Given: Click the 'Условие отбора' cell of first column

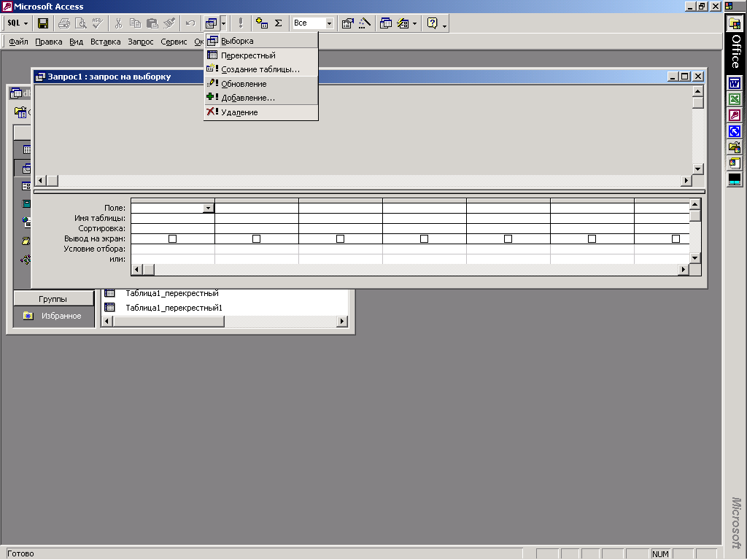Looking at the screenshot, I should [x=172, y=249].
